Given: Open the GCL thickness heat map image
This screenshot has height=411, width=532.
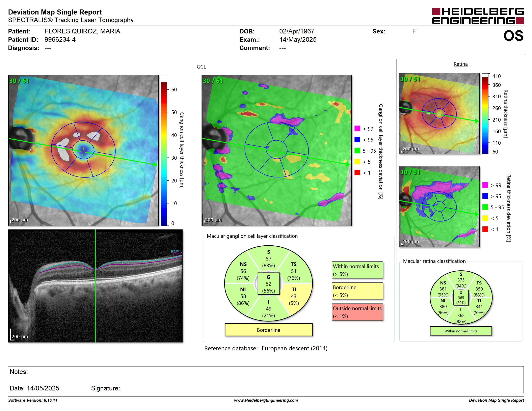Looking at the screenshot, I should pyautogui.click(x=83, y=150).
